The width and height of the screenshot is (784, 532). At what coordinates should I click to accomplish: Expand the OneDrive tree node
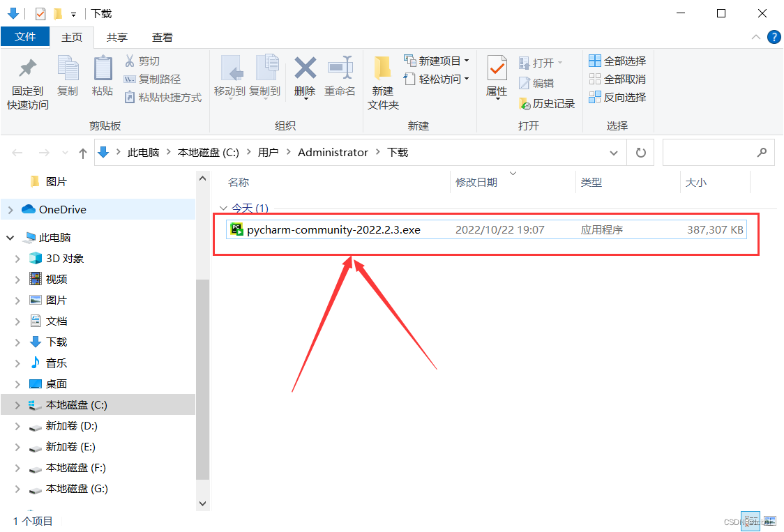click(x=10, y=210)
